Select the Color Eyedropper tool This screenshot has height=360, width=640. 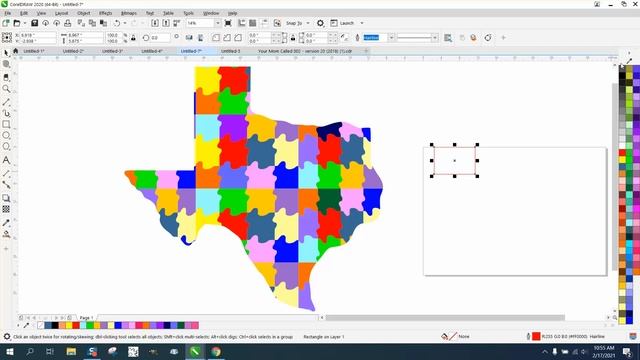(x=6, y=223)
